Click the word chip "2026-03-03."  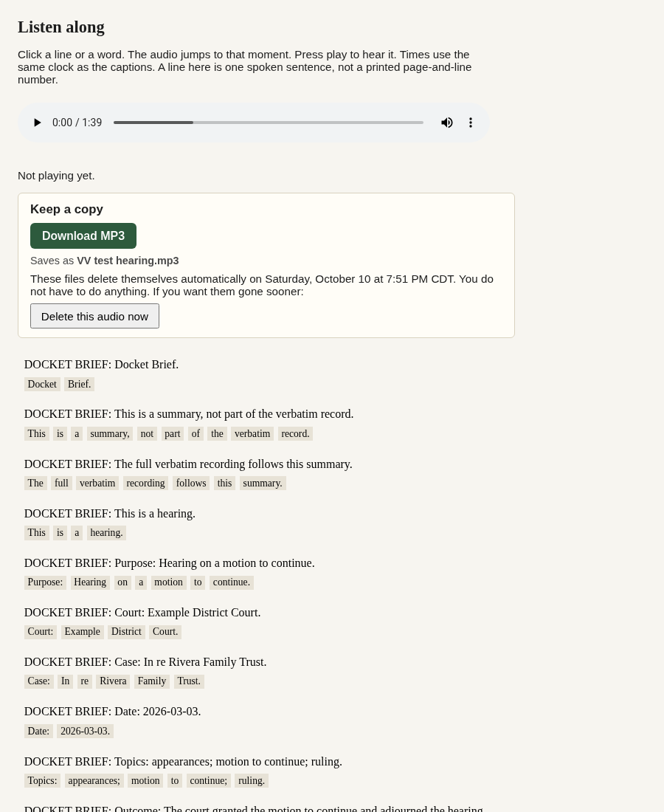click(x=85, y=732)
